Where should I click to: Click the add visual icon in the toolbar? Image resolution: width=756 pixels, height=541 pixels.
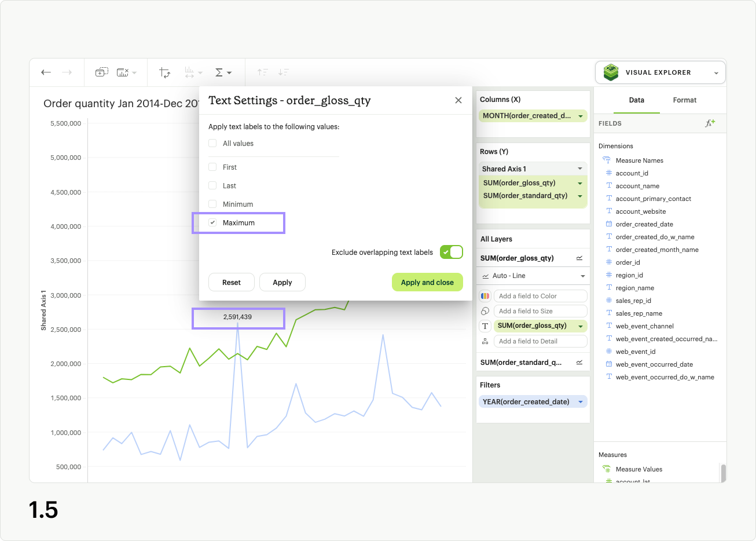coord(102,72)
